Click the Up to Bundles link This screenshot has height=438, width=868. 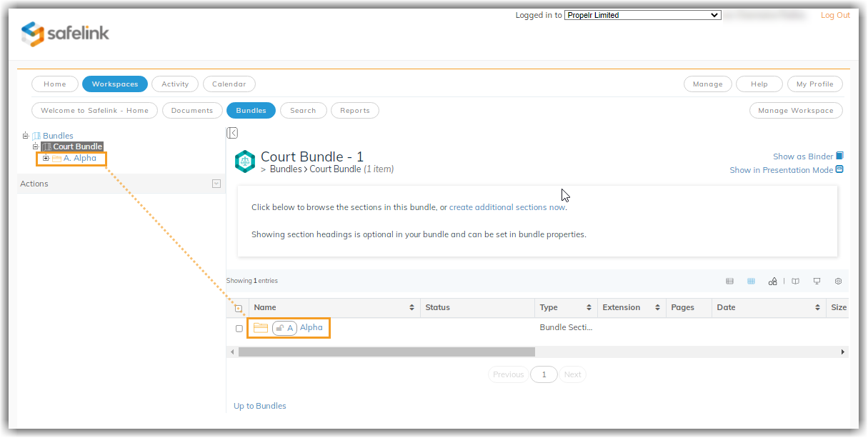[260, 406]
